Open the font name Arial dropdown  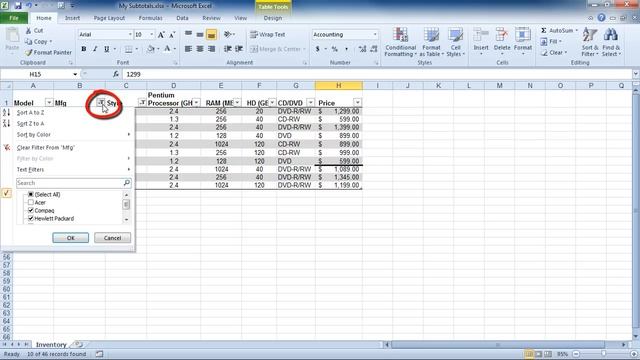(x=130, y=35)
